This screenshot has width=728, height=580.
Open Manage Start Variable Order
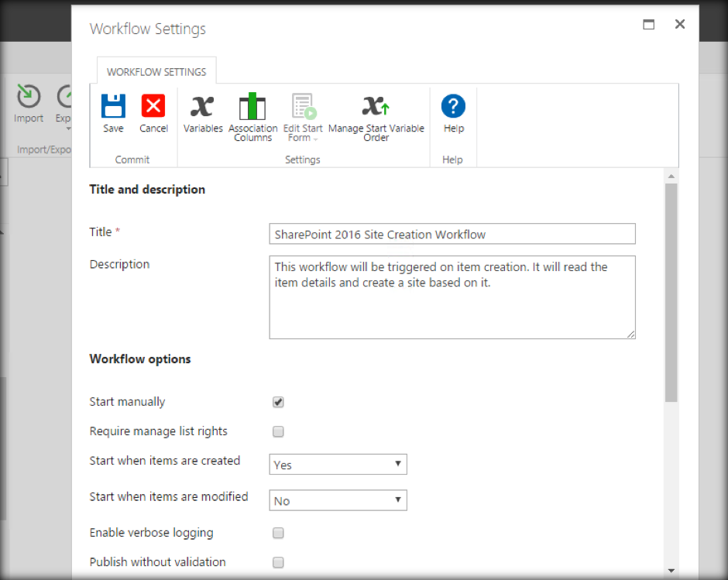pos(376,107)
